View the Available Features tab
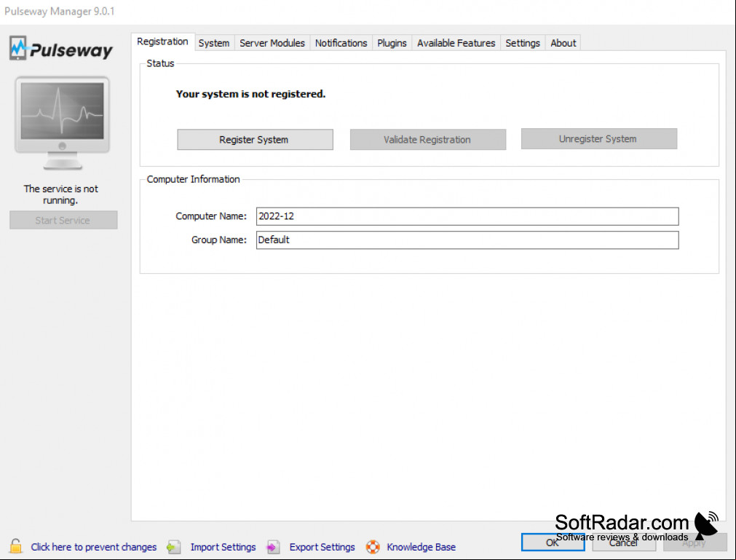This screenshot has height=560, width=736. pos(456,43)
